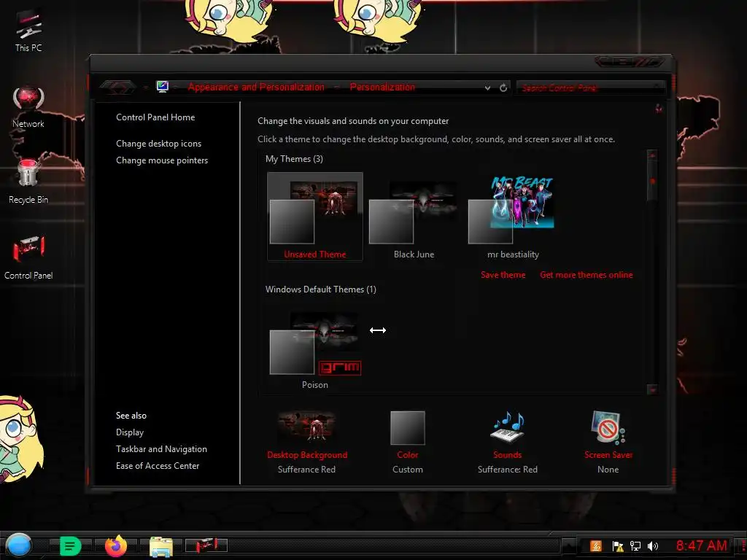Click the back navigation arrows
Screen dimensions: 747x560
117,87
